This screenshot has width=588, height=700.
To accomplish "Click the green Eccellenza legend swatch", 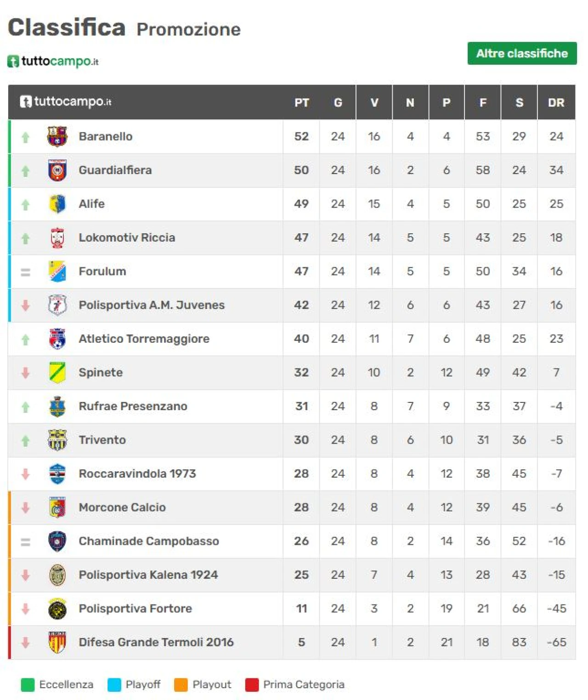I will [28, 684].
